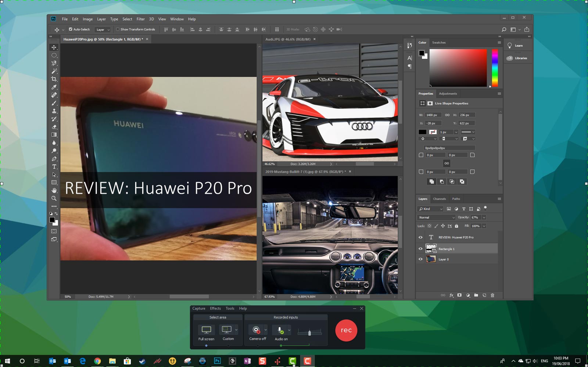The height and width of the screenshot is (367, 588).
Task: Select the Pen tool
Action: click(54, 159)
